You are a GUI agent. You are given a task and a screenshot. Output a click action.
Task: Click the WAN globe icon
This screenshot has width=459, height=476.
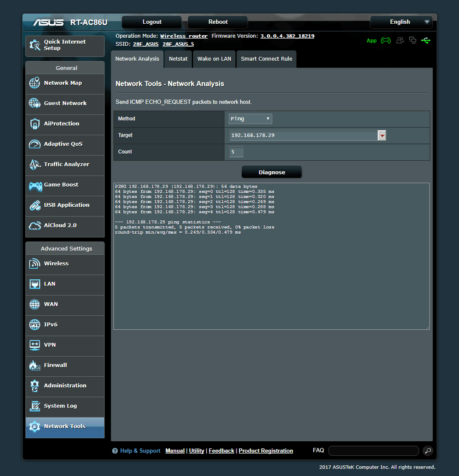[35, 304]
